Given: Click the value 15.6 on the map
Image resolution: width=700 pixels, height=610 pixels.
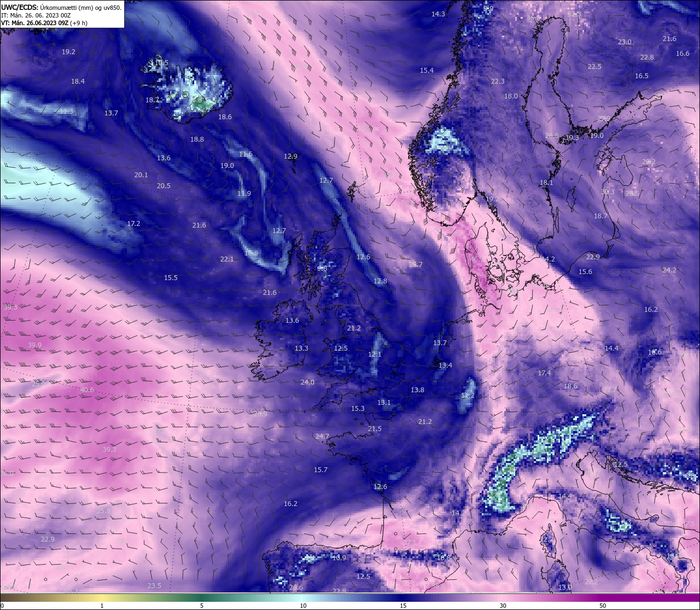Looking at the screenshot, I should [585, 272].
